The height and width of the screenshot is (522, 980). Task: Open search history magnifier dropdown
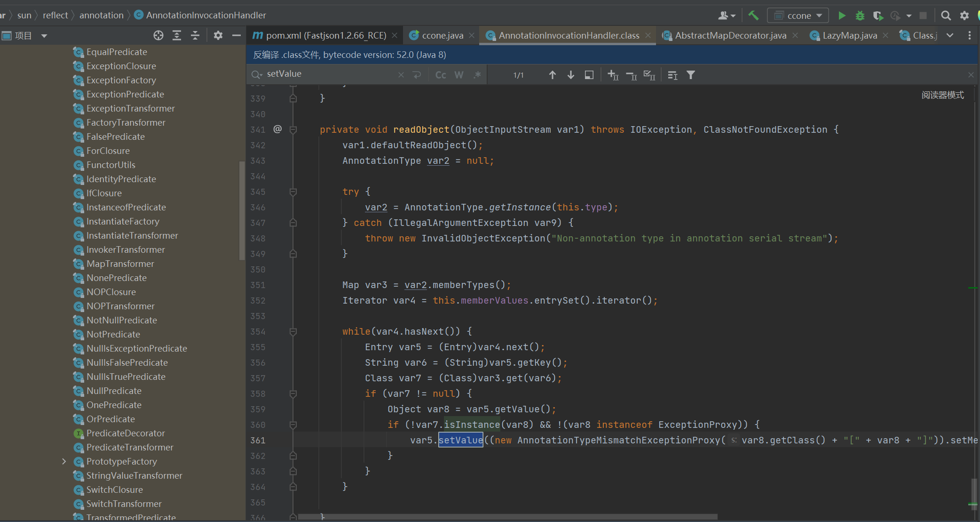pyautogui.click(x=257, y=74)
